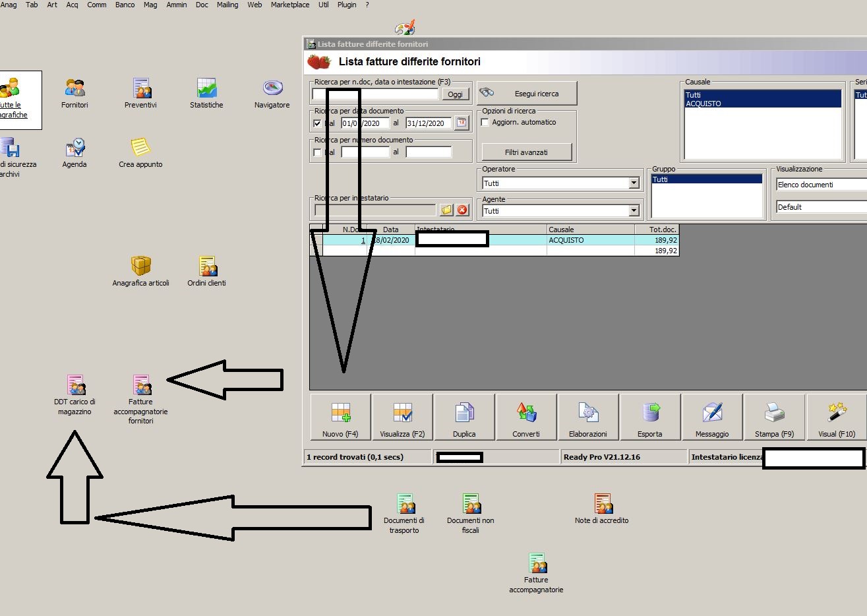Image resolution: width=867 pixels, height=616 pixels.
Task: Click the first document number field
Action: point(365,152)
